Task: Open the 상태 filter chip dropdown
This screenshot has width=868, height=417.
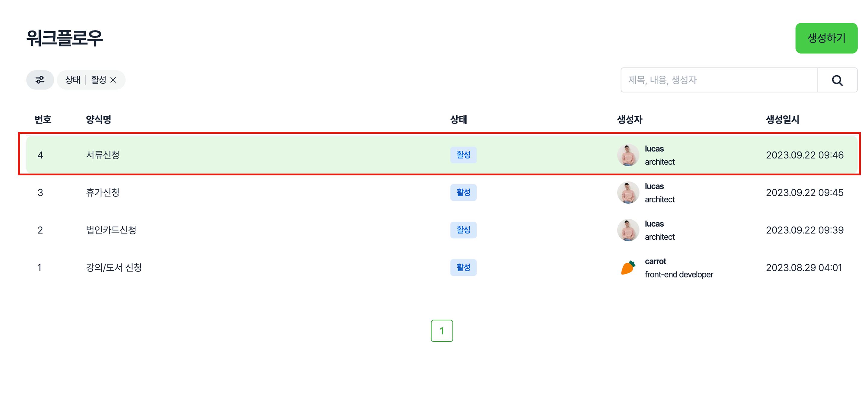Action: pos(73,80)
